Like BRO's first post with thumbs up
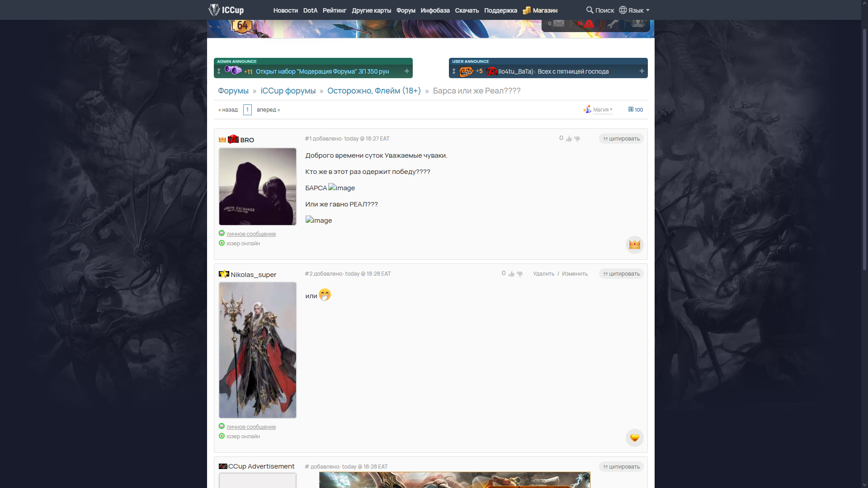The image size is (868, 488). click(569, 139)
